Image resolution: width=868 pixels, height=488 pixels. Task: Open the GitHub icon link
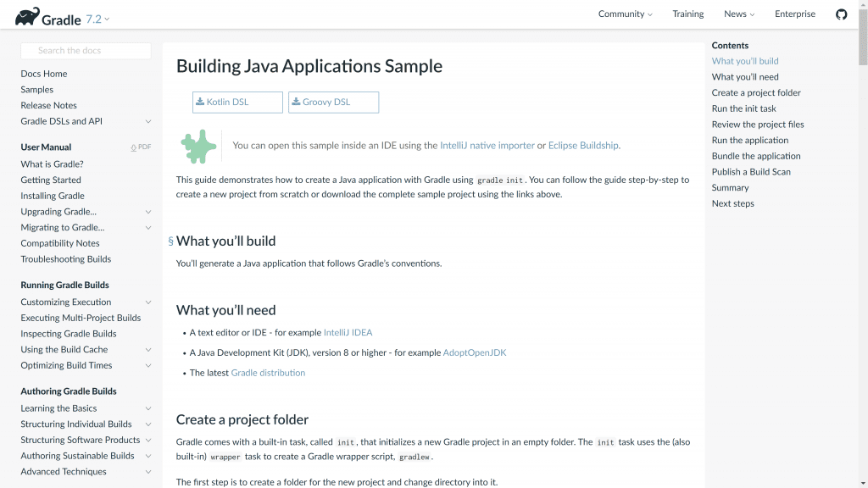[841, 14]
